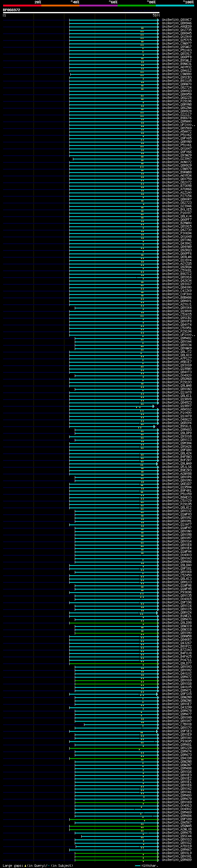The width and height of the screenshot is (197, 868).
Task: Select the UniRef100_P29196 label
Action: click(176, 101)
